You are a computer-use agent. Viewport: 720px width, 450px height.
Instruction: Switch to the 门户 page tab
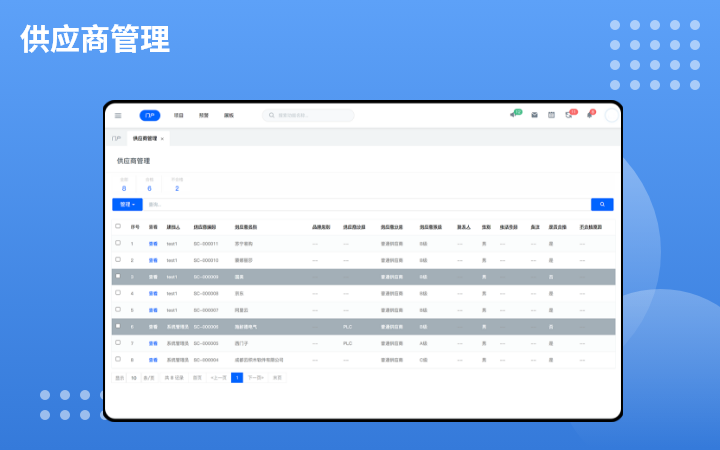(x=117, y=138)
